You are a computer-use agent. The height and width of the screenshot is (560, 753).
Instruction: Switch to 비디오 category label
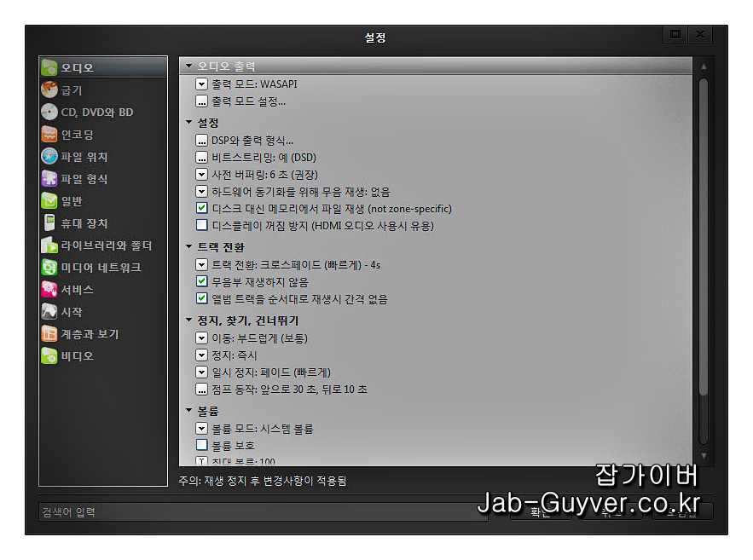tap(77, 356)
